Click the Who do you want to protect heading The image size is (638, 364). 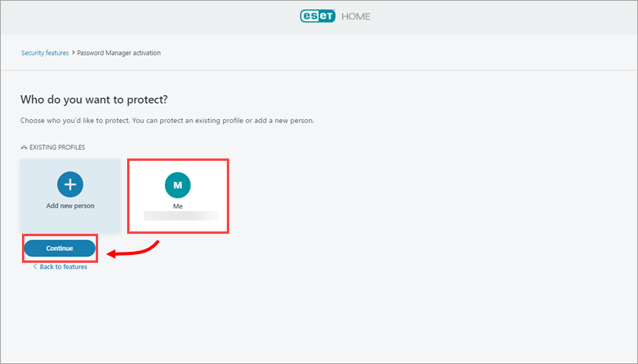(94, 100)
